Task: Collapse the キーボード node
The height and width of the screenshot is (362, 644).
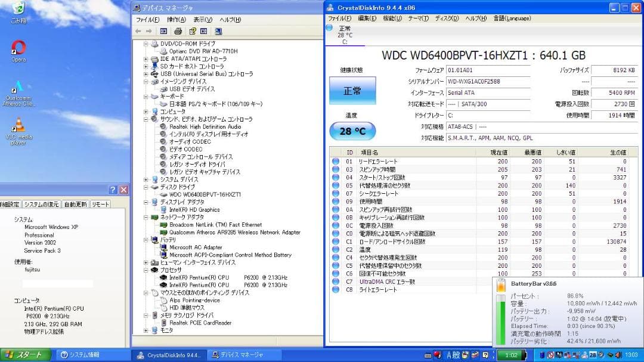Action: click(146, 97)
